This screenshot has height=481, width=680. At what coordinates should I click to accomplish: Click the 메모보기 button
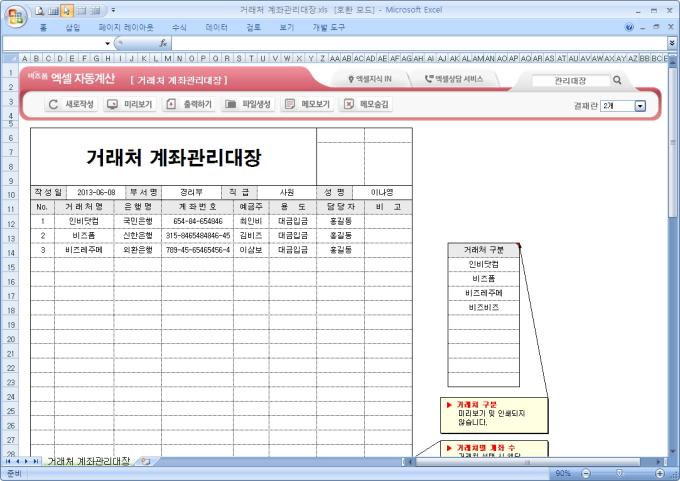[307, 104]
